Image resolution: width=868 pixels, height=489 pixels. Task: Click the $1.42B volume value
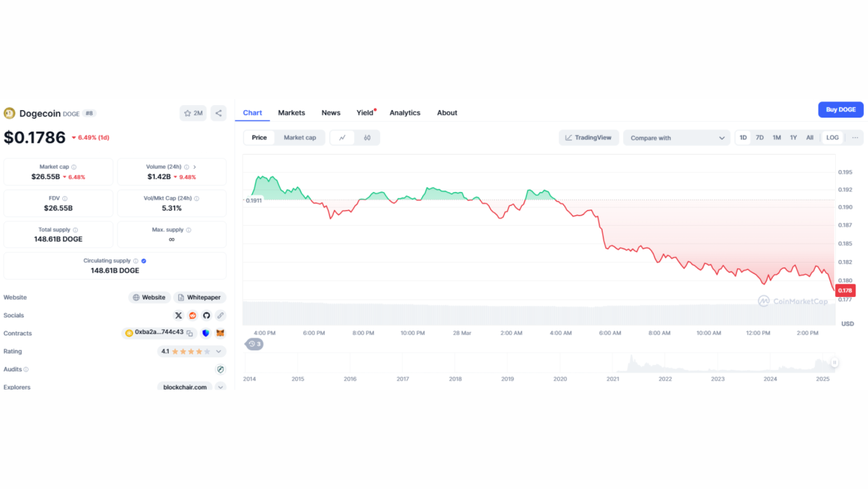[x=159, y=177]
